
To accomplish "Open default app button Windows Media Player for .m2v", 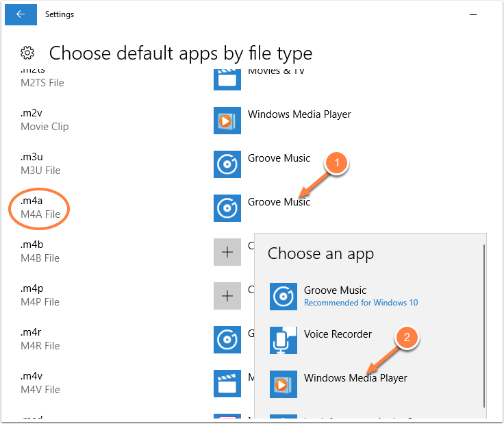I will [x=299, y=114].
